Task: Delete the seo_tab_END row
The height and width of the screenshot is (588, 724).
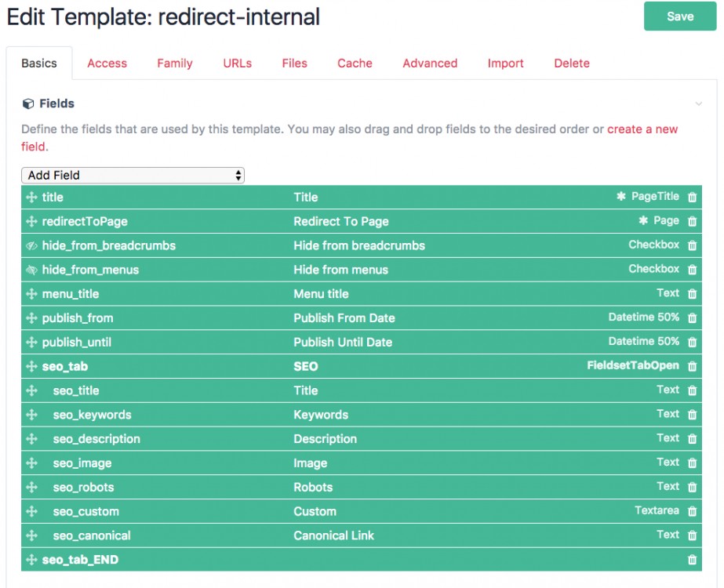Action: click(x=691, y=559)
